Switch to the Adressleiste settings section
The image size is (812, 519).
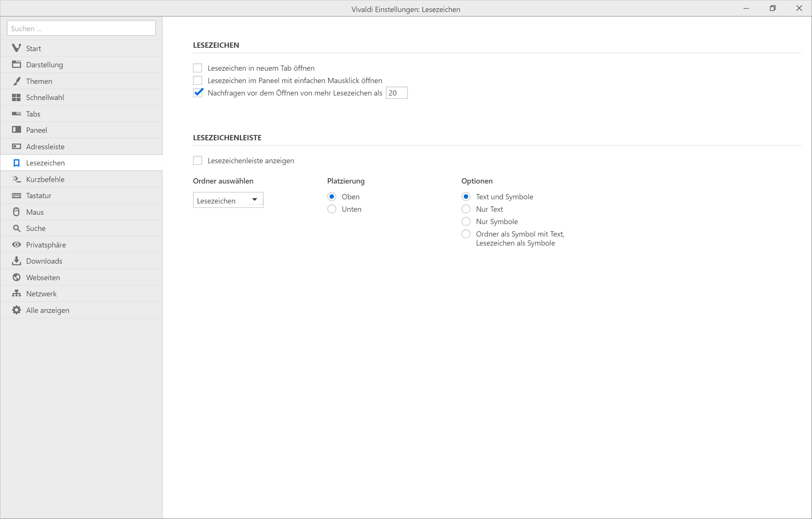pyautogui.click(x=45, y=147)
